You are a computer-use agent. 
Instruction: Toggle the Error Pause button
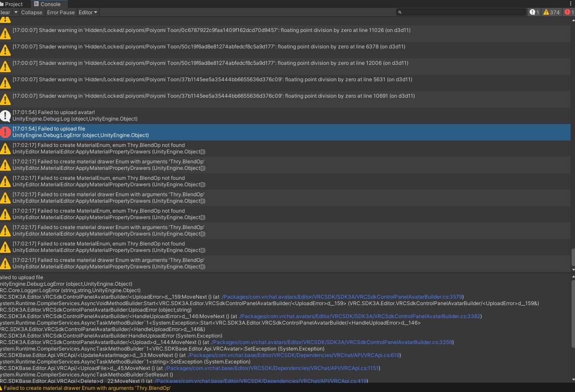click(x=61, y=13)
